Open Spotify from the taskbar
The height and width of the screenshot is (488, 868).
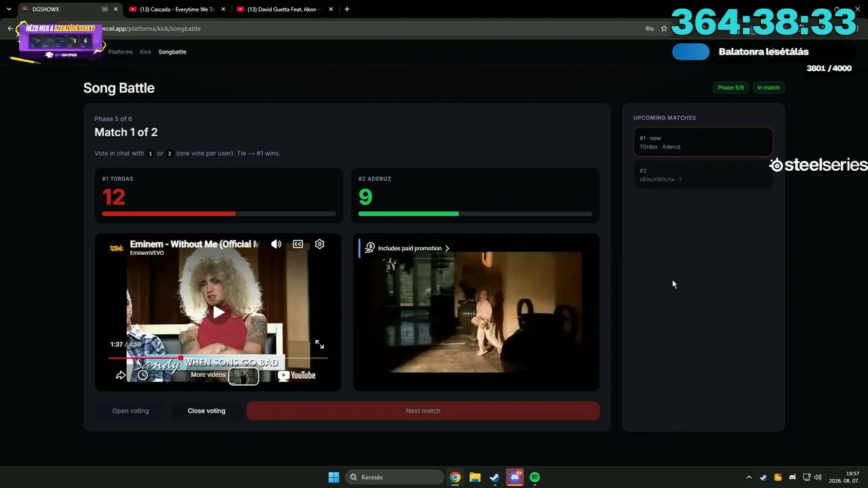pos(535,477)
